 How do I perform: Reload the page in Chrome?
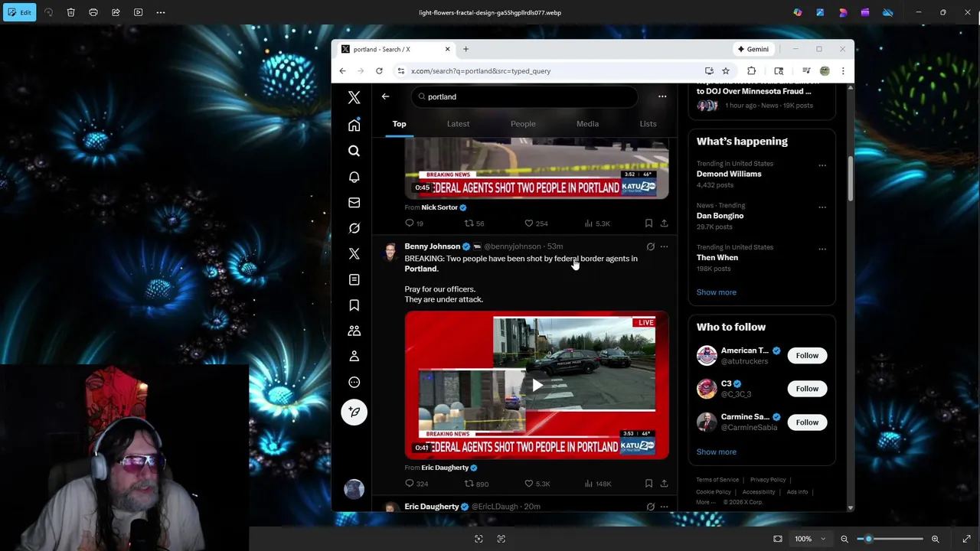379,71
